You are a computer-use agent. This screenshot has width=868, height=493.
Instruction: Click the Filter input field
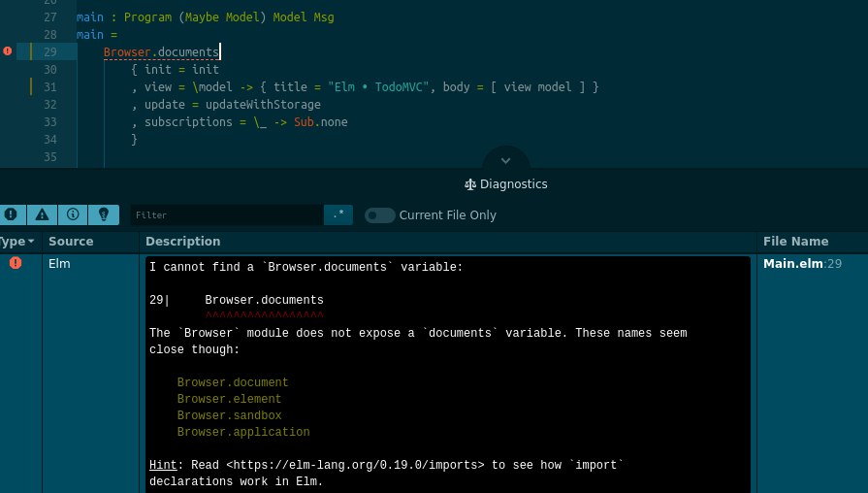click(226, 214)
